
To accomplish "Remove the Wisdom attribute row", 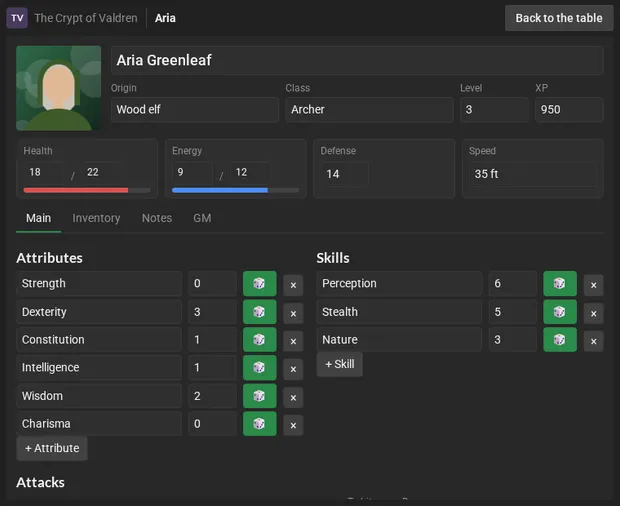I will pos(293,397).
